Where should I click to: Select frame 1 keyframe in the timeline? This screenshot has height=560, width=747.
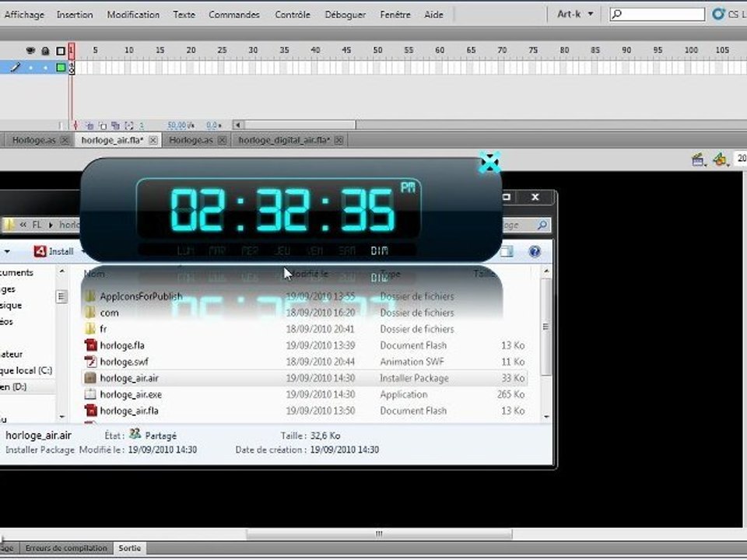pyautogui.click(x=72, y=68)
